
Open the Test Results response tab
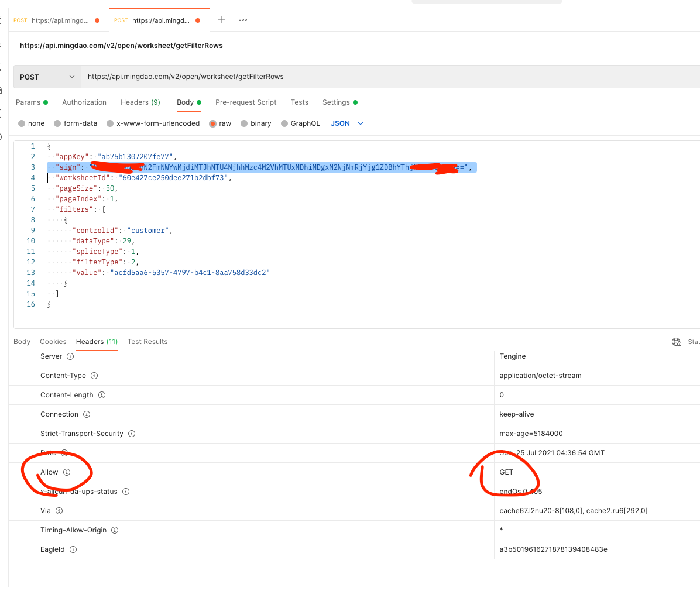[x=147, y=341]
